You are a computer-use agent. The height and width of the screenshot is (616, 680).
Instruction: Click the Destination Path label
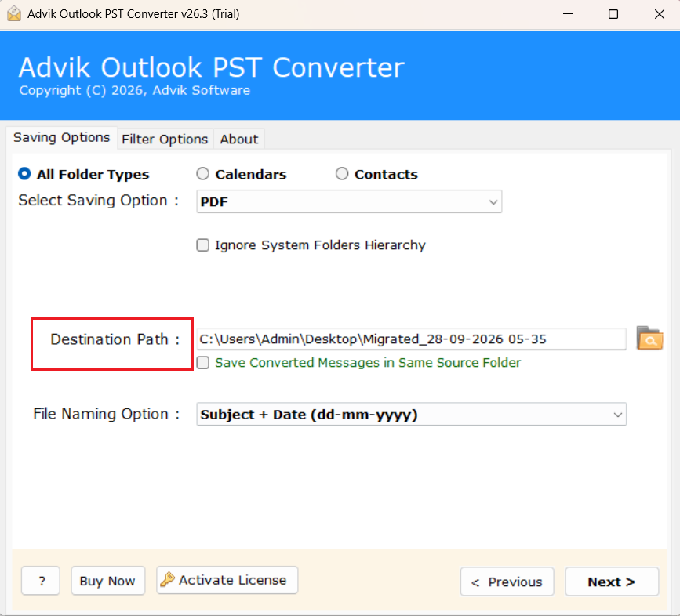(x=115, y=339)
